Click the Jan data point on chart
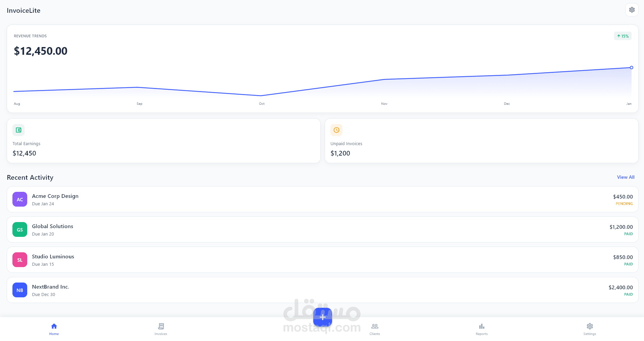Viewport: 644px width, 341px height. point(631,68)
